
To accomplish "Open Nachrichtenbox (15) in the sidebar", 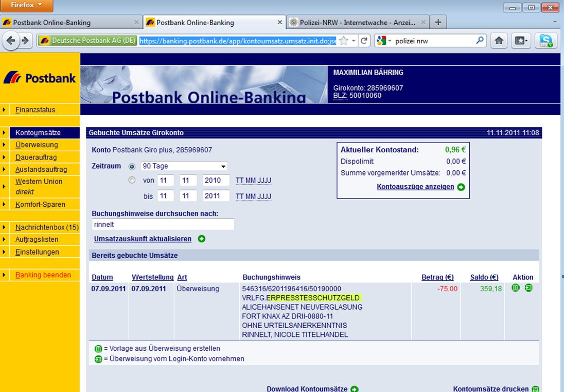I will pos(47,227).
